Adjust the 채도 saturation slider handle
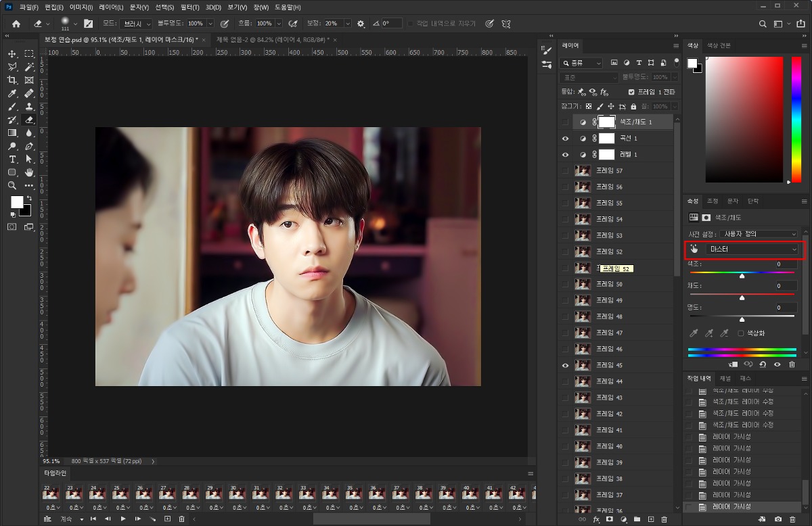The image size is (812, 526). 742,297
